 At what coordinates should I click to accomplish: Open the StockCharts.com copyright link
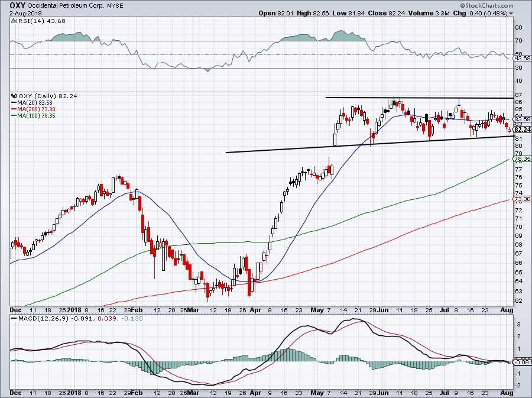point(487,5)
